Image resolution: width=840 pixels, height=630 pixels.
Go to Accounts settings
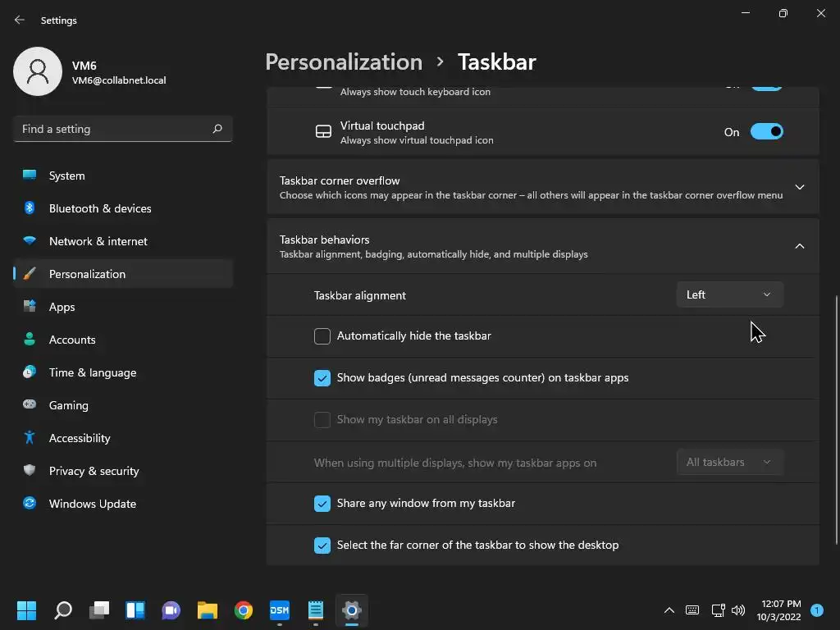click(123, 339)
